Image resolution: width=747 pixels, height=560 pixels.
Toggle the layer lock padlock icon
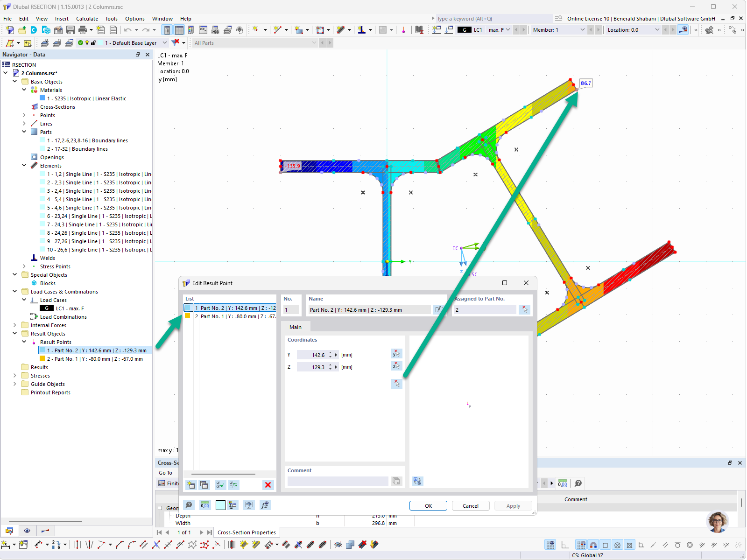[x=93, y=42]
